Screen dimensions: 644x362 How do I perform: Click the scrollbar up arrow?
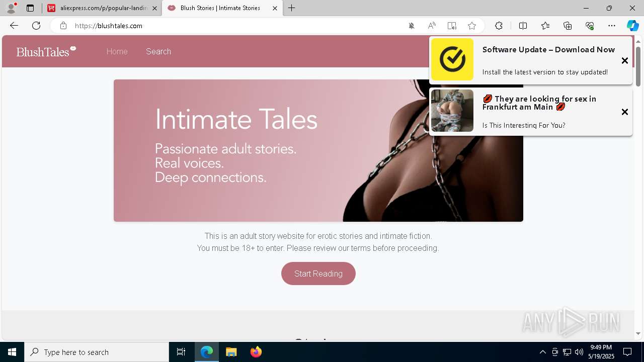[x=638, y=41]
